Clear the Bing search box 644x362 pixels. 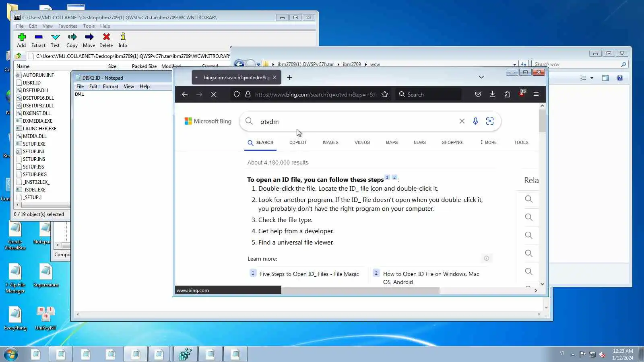click(x=462, y=121)
